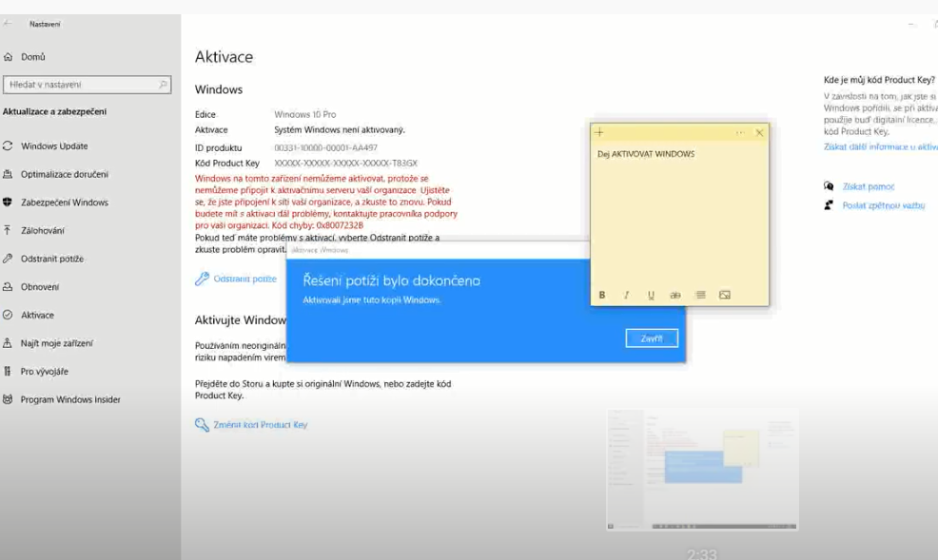
Task: Toggle bullet list in the sticky note
Action: click(x=700, y=295)
